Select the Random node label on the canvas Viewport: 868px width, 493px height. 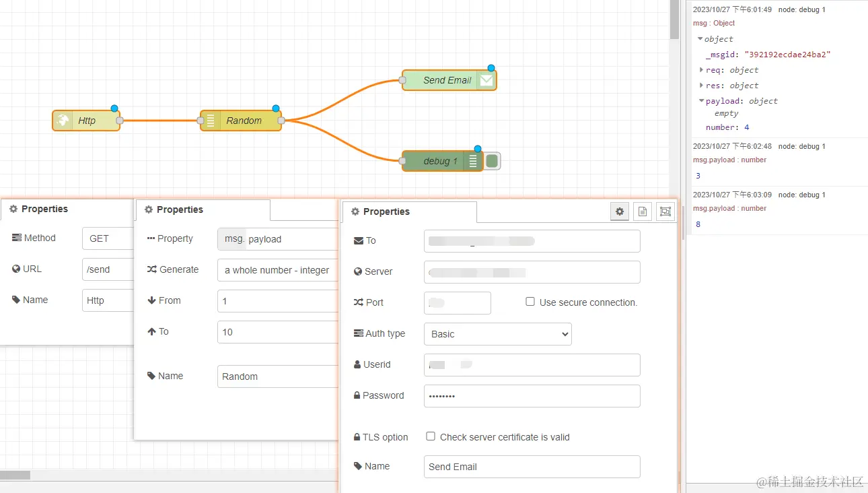point(244,121)
